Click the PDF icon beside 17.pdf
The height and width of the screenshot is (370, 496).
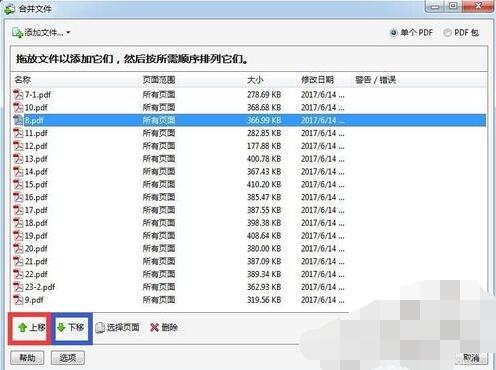(18, 210)
